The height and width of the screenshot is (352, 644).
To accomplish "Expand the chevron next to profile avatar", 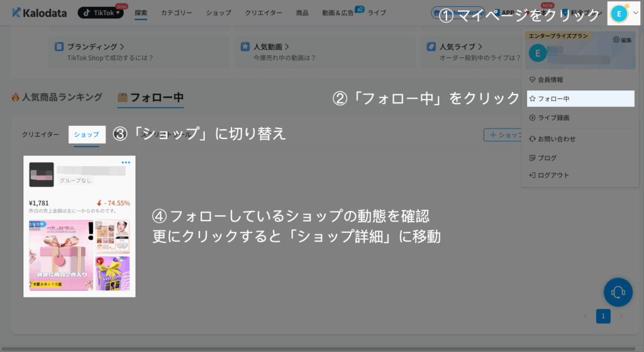I will [635, 13].
